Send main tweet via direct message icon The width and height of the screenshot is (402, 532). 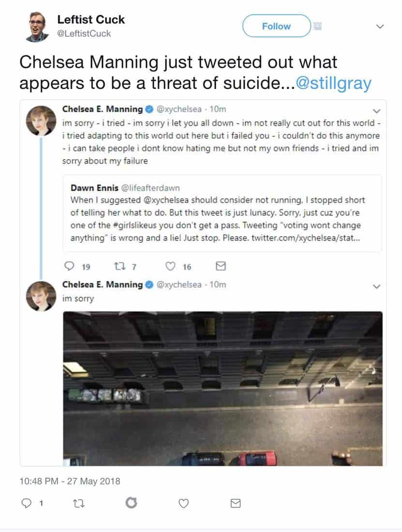click(236, 503)
